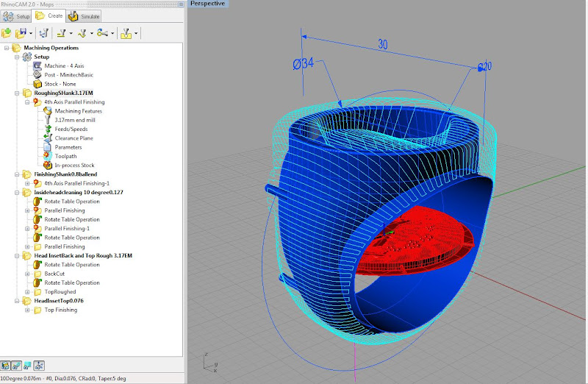Click the Stock - None box icon
This screenshot has width=588, height=384.
(38, 84)
